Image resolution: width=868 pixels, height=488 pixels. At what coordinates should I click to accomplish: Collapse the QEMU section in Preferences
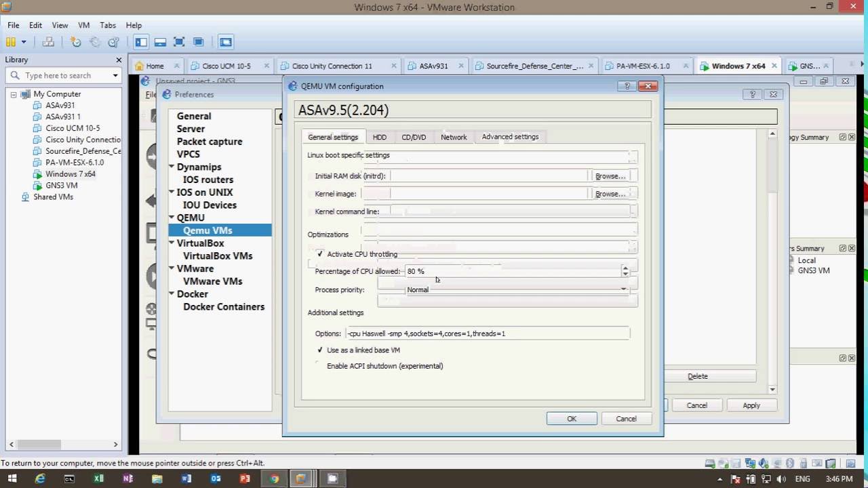(x=172, y=218)
